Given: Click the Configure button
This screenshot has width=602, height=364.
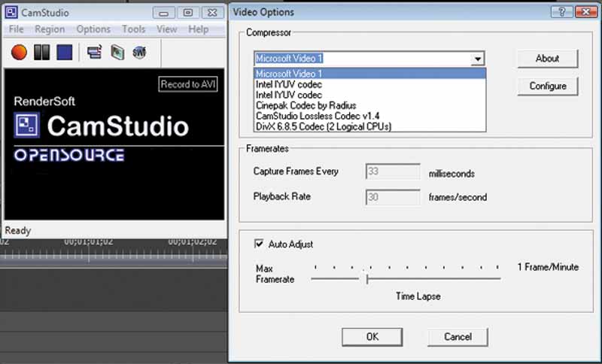Looking at the screenshot, I should 547,86.
